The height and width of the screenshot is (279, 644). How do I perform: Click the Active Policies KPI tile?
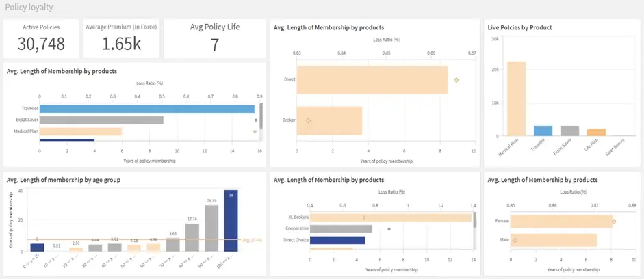click(x=41, y=39)
